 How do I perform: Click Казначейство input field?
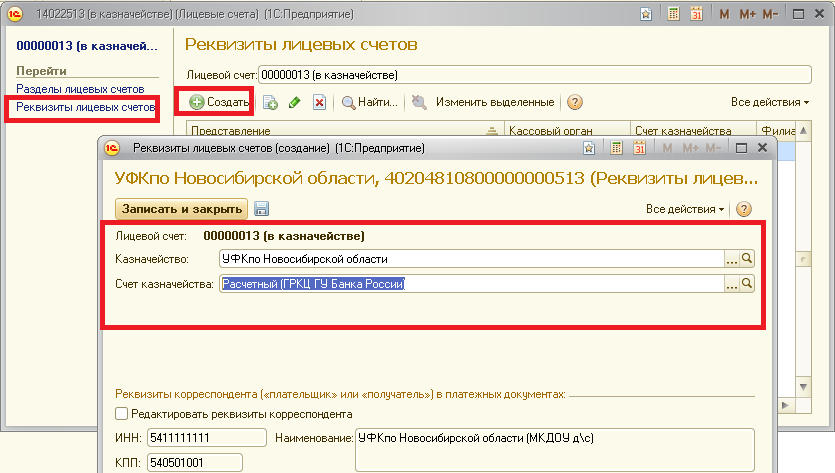(472, 259)
